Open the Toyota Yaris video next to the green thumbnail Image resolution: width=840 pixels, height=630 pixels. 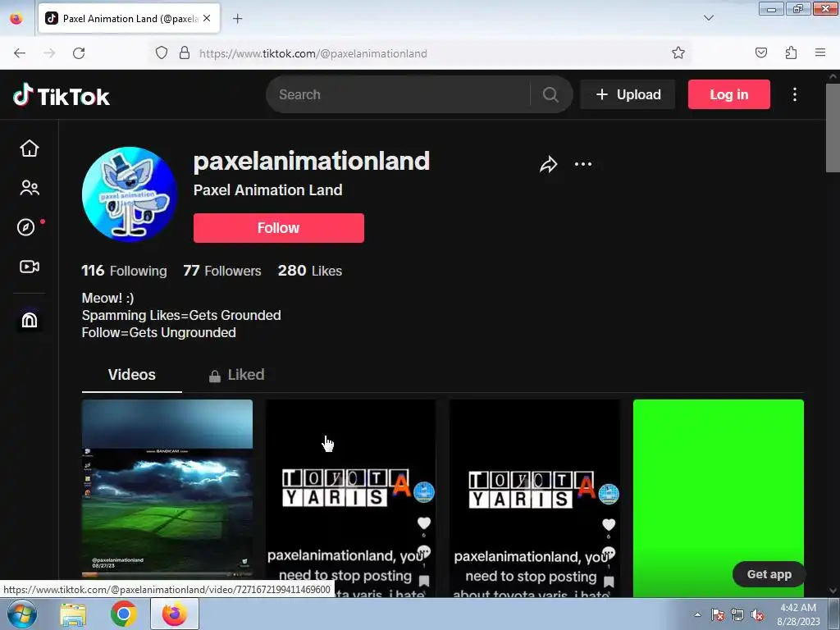pyautogui.click(x=535, y=498)
